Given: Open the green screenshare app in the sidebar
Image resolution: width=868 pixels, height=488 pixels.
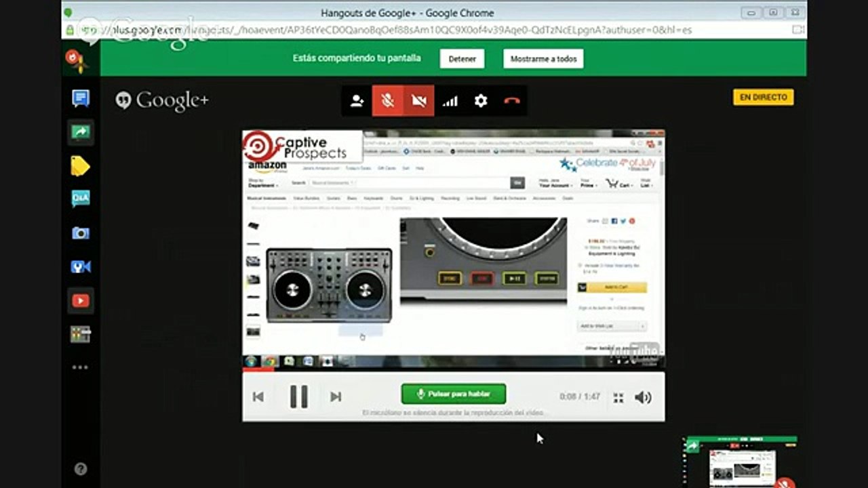Looking at the screenshot, I should click(81, 132).
